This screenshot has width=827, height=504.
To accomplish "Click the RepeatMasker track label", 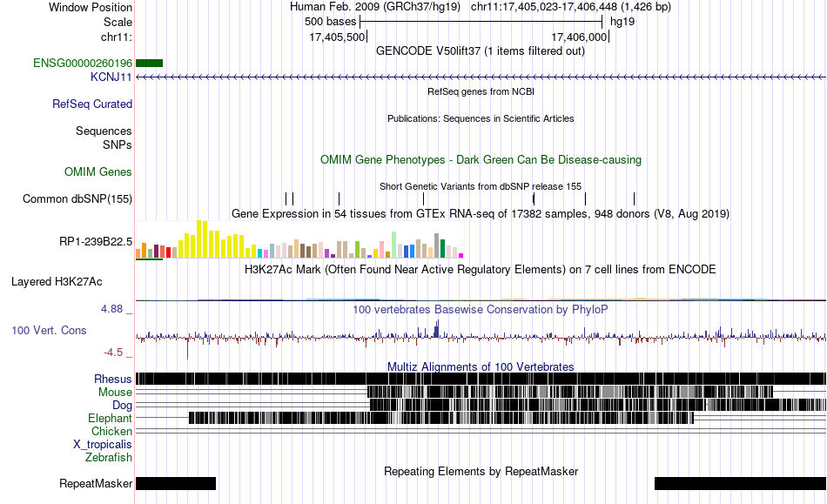I will tap(96, 483).
